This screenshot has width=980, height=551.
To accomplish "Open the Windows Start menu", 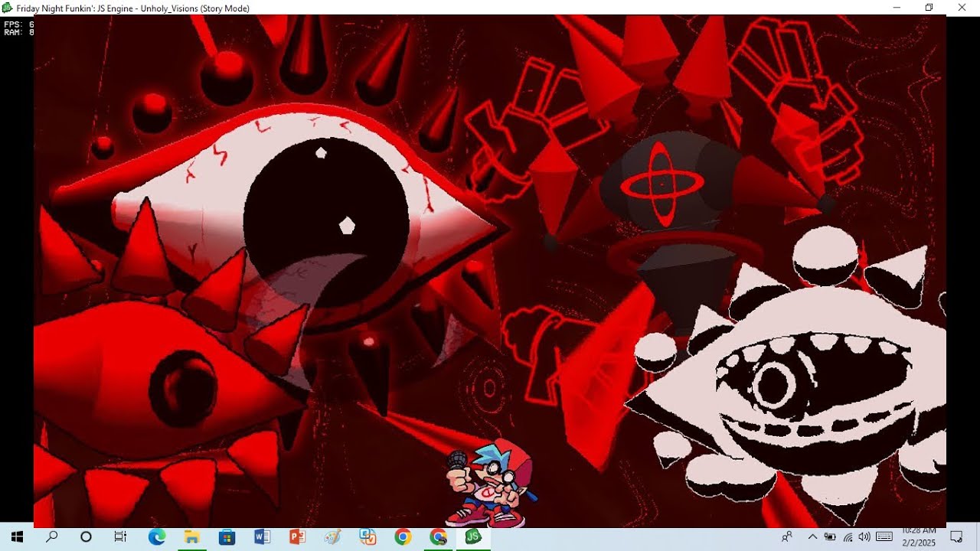I will [17, 537].
